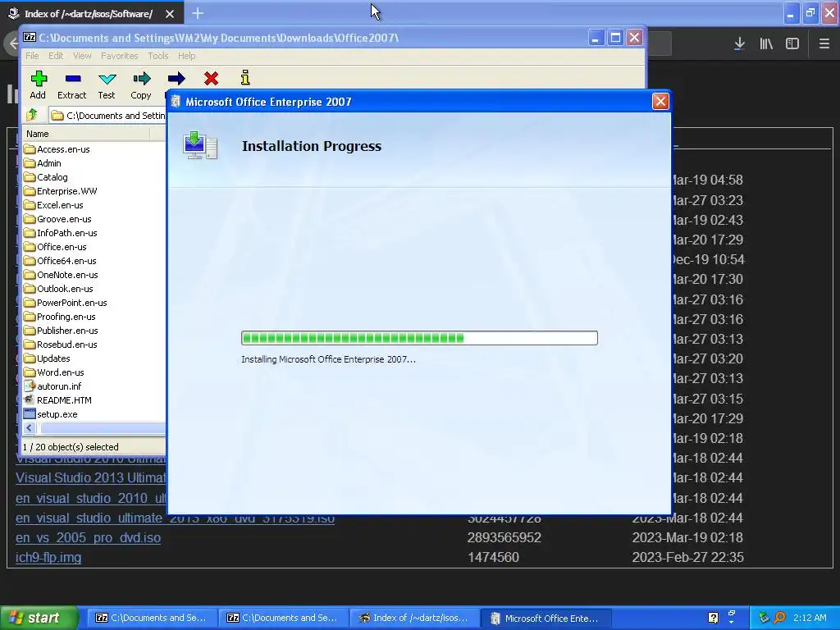The image size is (840, 630).
Task: Toggle the browser sidebar icon
Action: click(x=792, y=44)
